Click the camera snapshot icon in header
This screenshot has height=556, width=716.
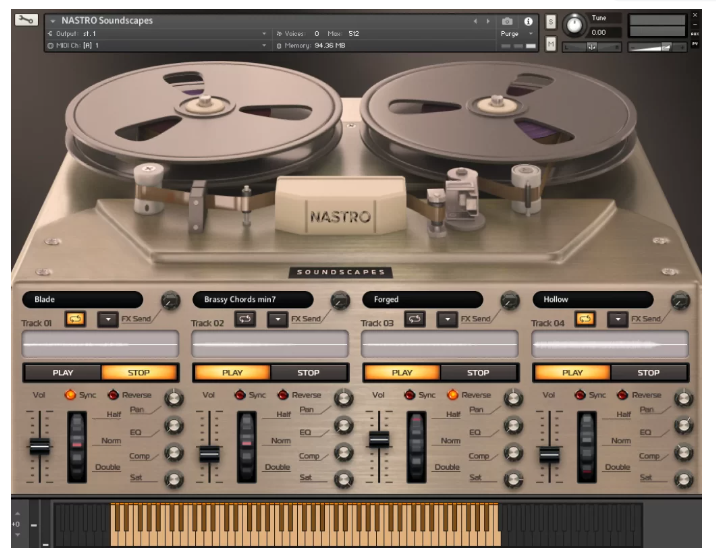[x=507, y=21]
